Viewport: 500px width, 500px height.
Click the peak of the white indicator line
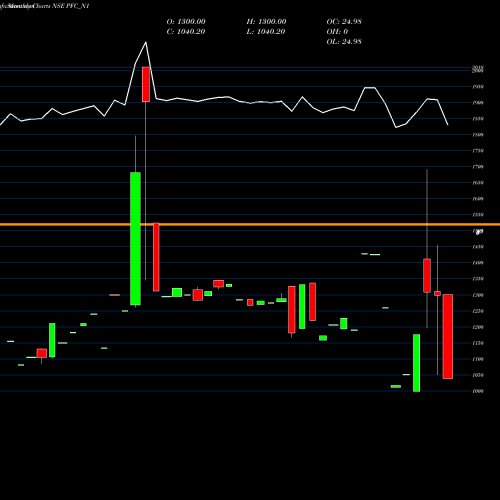click(146, 42)
